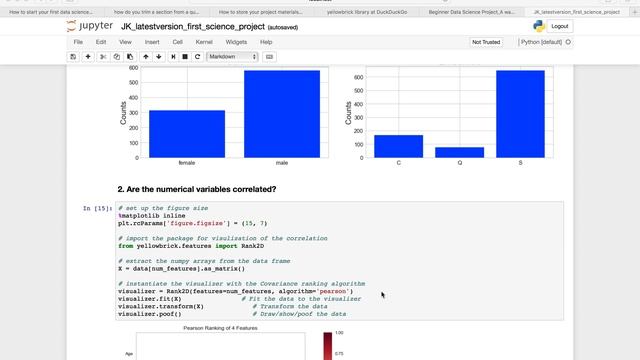Viewport: 640px width, 360px height.
Task: Click inside the In [15] code cell
Action: [x=340, y=261]
